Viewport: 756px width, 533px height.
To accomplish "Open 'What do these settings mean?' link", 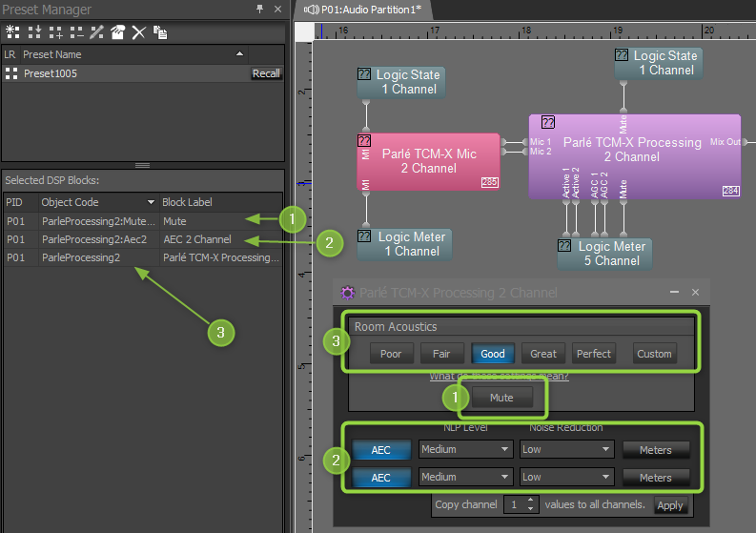I will (499, 376).
